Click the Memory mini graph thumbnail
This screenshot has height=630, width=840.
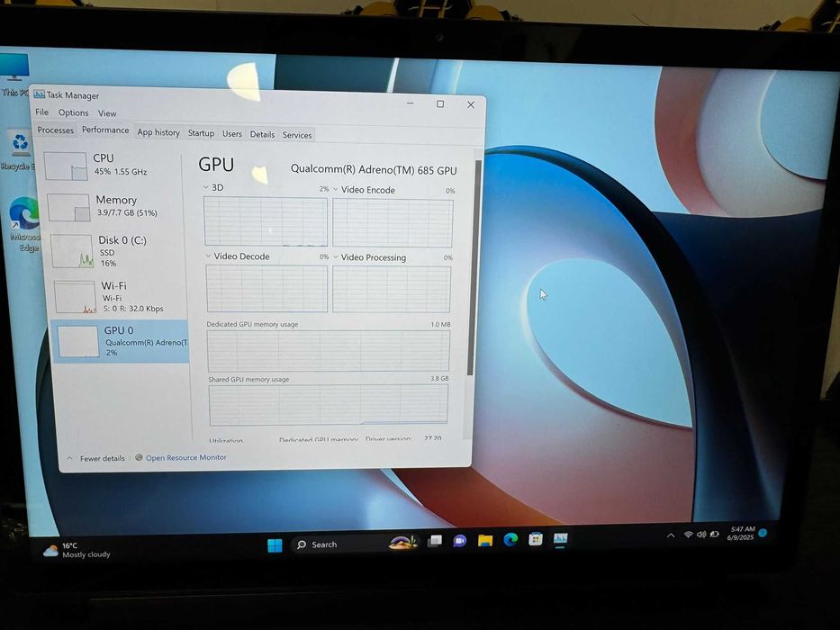(68, 207)
